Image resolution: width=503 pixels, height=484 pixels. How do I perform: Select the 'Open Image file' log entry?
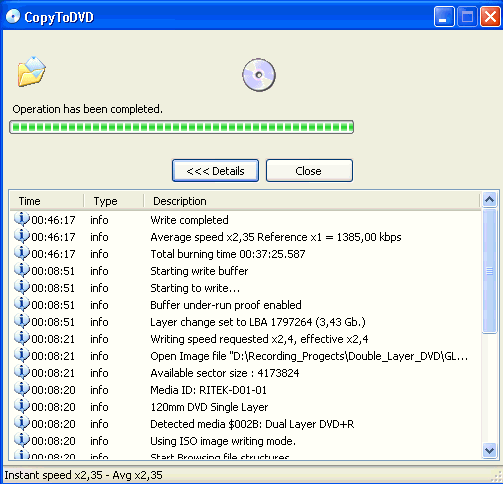[245, 356]
